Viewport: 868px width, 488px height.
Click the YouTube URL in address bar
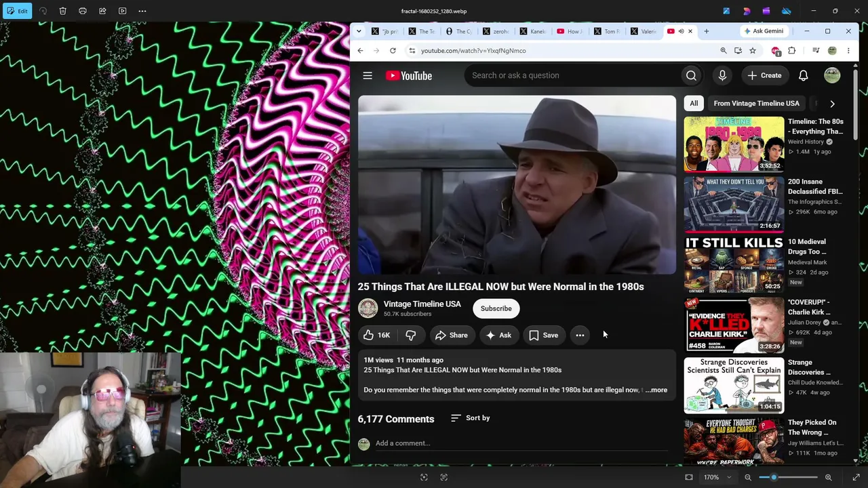click(x=473, y=51)
